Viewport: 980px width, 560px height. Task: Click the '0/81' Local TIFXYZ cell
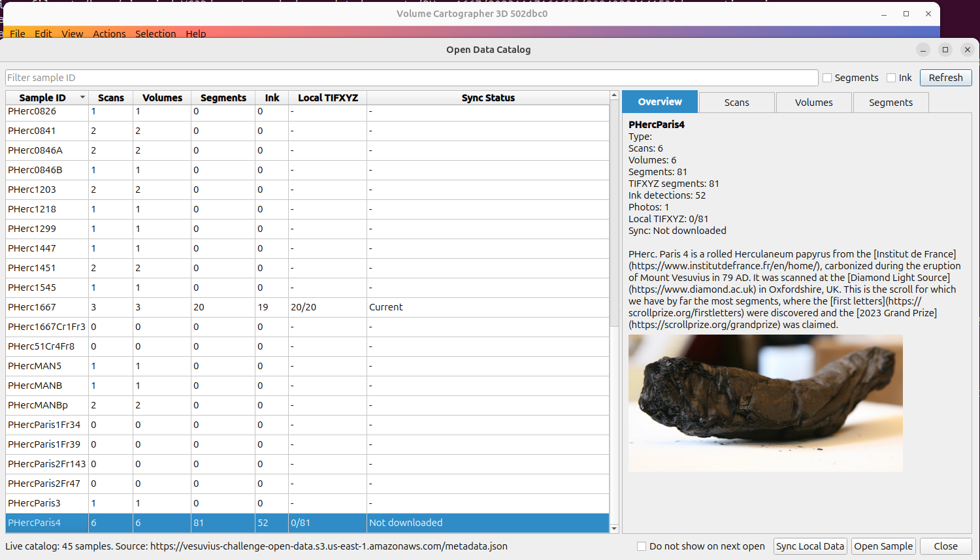coord(328,523)
